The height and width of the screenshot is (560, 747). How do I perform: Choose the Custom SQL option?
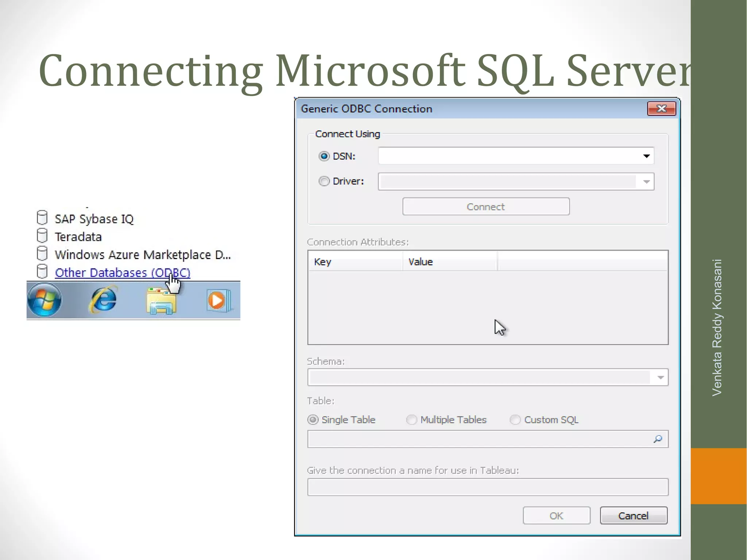[515, 420]
